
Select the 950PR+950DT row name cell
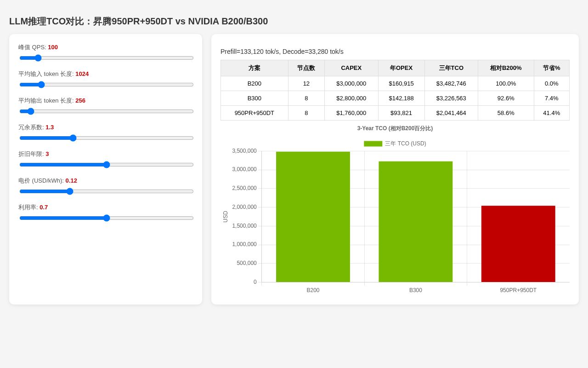[254, 113]
